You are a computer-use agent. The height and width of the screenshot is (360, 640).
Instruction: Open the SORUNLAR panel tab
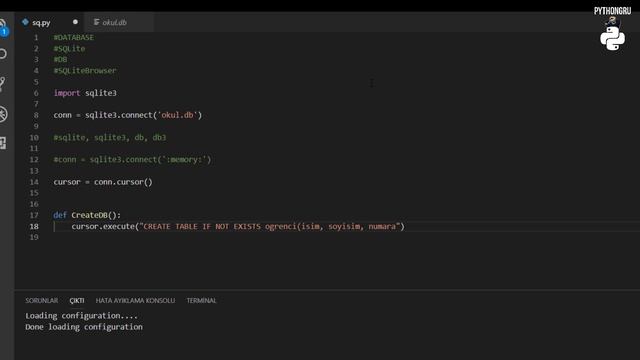[42, 300]
